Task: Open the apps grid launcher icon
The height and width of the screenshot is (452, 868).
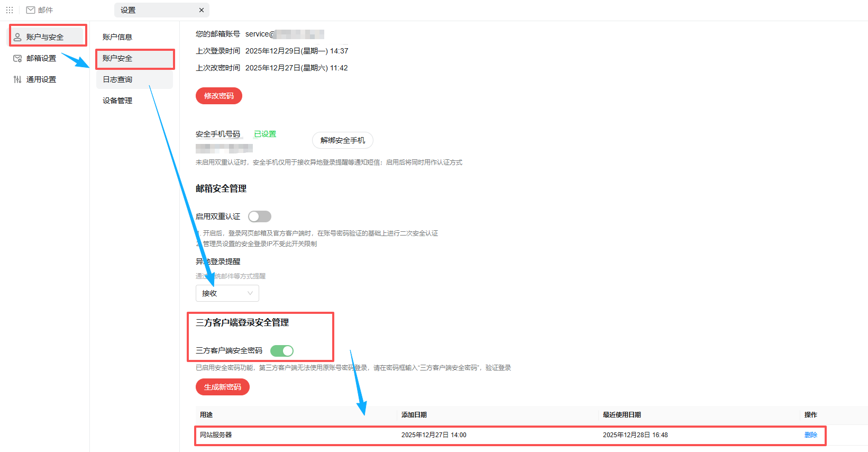Action: 10,10
